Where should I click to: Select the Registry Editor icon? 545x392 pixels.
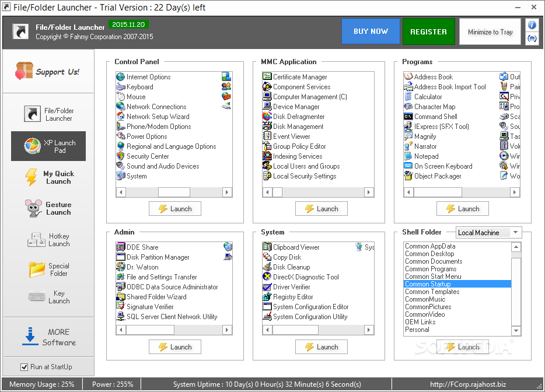tap(267, 297)
